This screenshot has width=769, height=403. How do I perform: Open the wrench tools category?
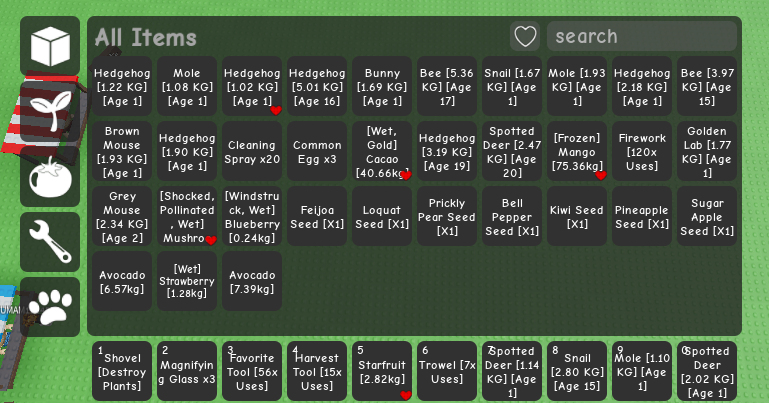50,242
